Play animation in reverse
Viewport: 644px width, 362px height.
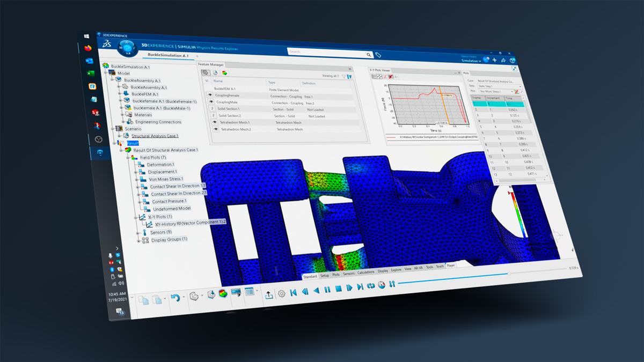pyautogui.click(x=316, y=291)
